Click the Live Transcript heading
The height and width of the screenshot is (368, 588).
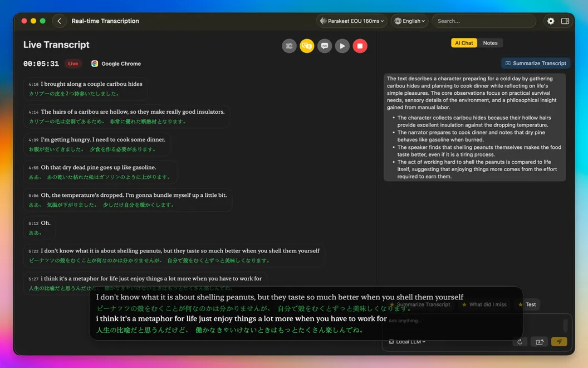pyautogui.click(x=56, y=45)
